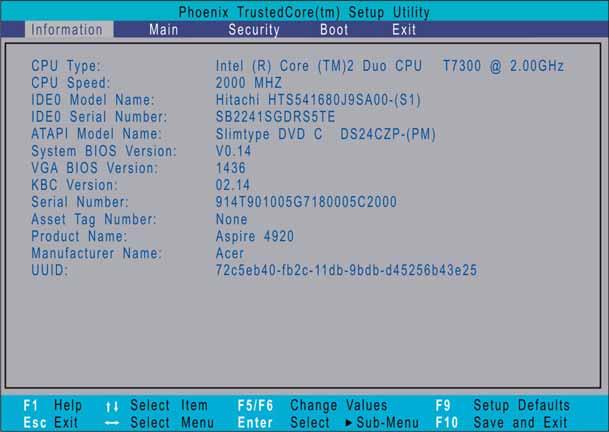Click the IDE0 Serial Number label
Screen dimensions: 609x432
click(x=99, y=117)
